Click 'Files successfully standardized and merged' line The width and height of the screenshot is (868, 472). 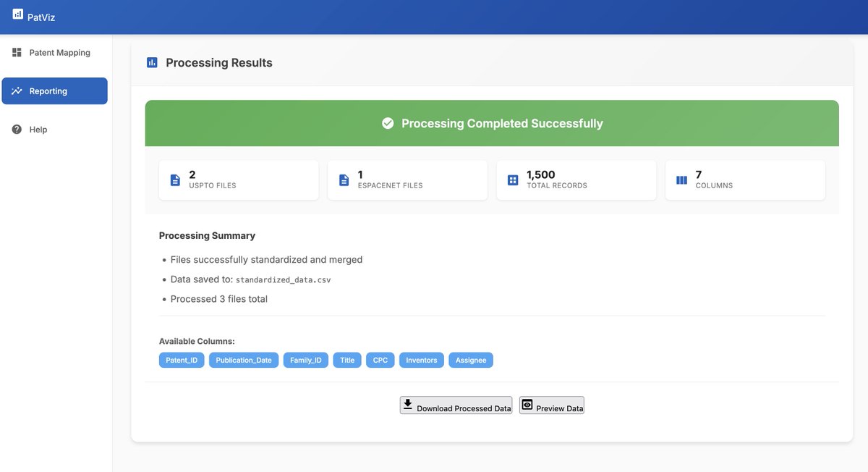coord(266,259)
